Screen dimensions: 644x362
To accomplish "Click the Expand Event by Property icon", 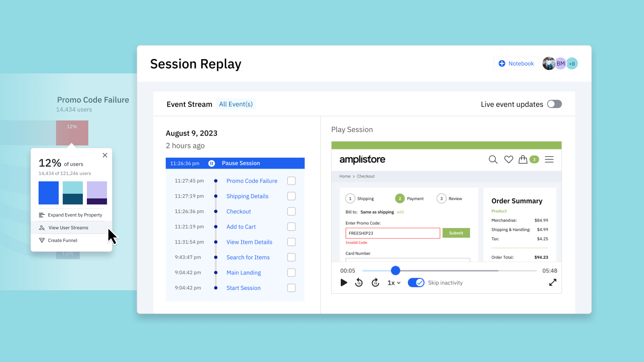I will point(42,215).
